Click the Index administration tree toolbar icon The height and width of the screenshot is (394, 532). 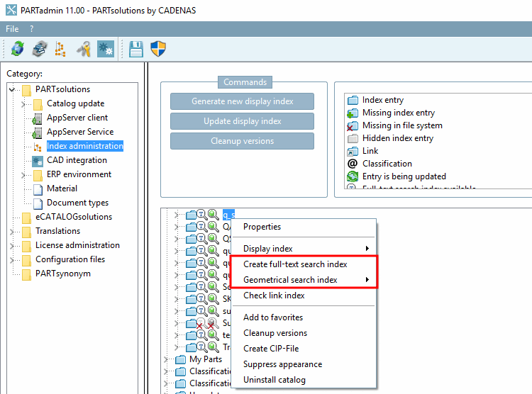pyautogui.click(x=60, y=49)
